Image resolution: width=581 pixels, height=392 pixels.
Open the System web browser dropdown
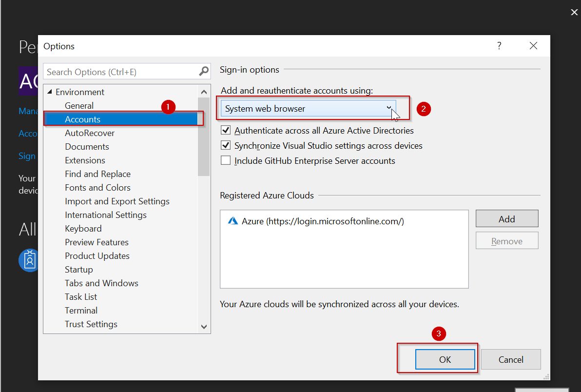pyautogui.click(x=308, y=108)
